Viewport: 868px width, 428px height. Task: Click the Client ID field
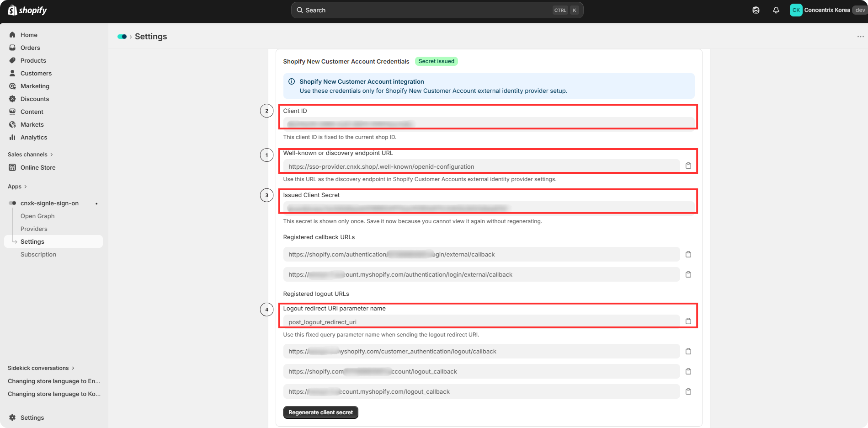[489, 123]
